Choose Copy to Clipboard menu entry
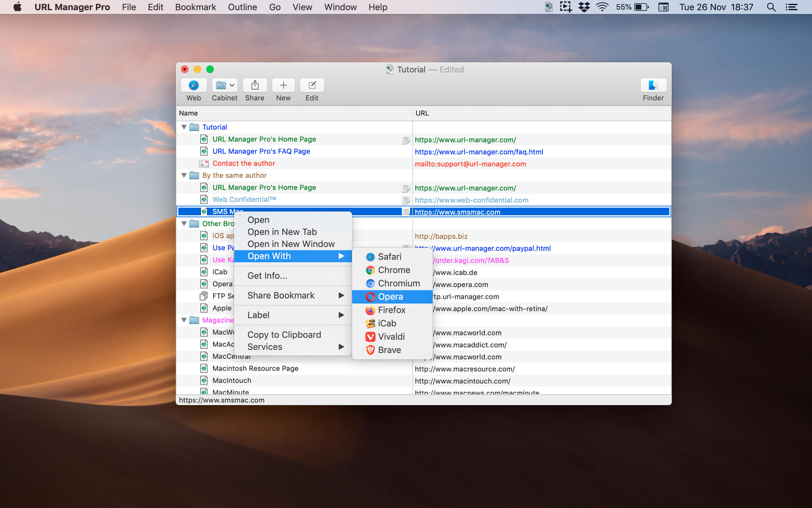Image resolution: width=812 pixels, height=508 pixels. [x=284, y=334]
